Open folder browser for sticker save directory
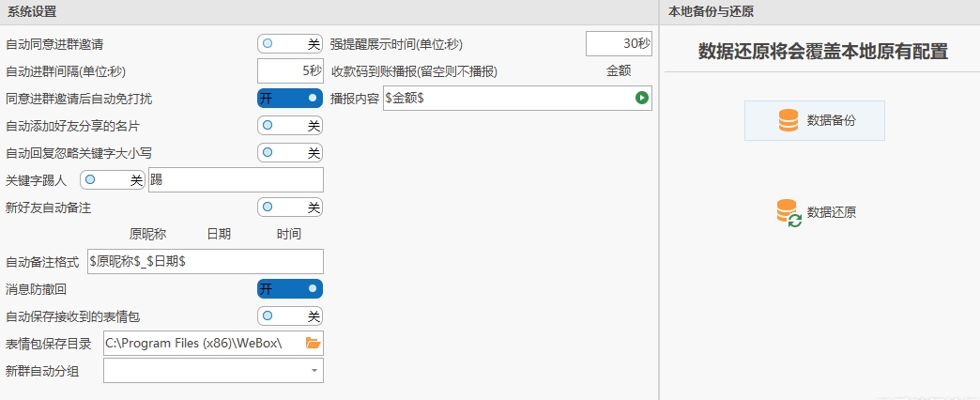This screenshot has width=980, height=400. coord(314,343)
